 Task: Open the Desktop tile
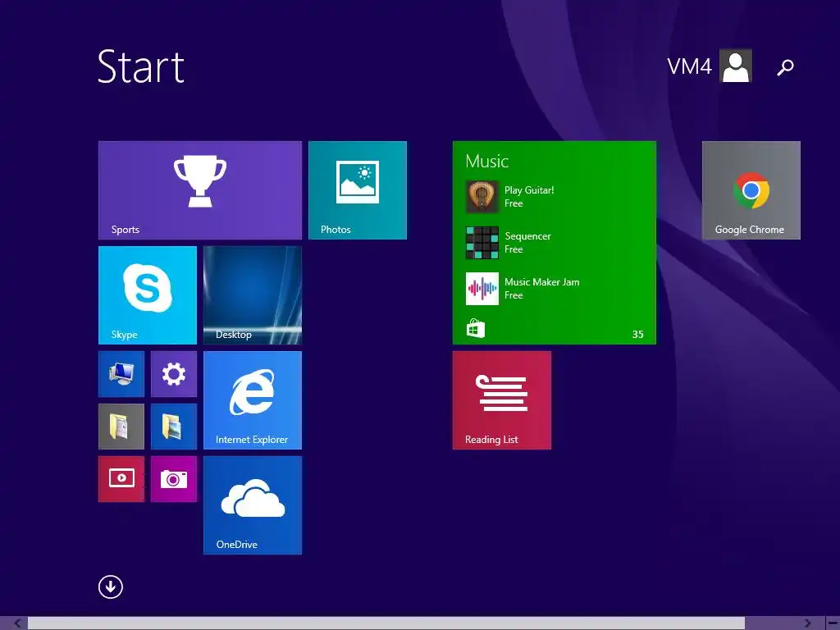(x=253, y=295)
